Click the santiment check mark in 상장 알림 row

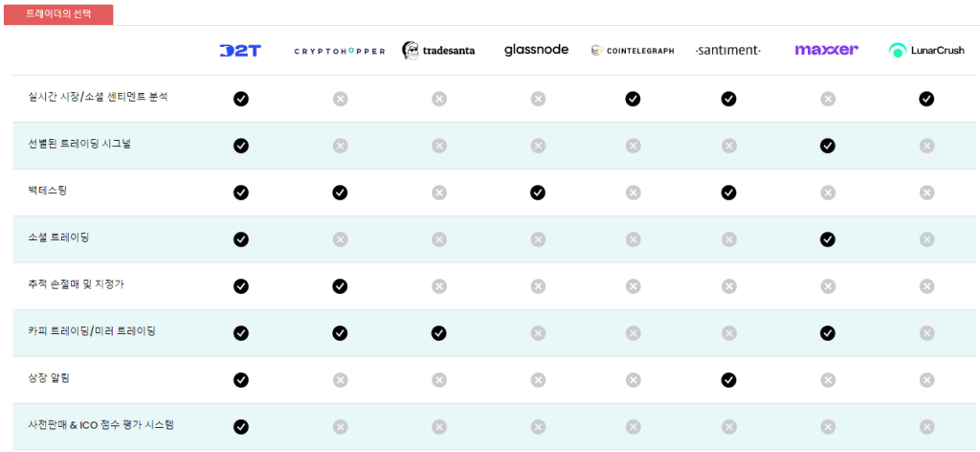click(728, 380)
